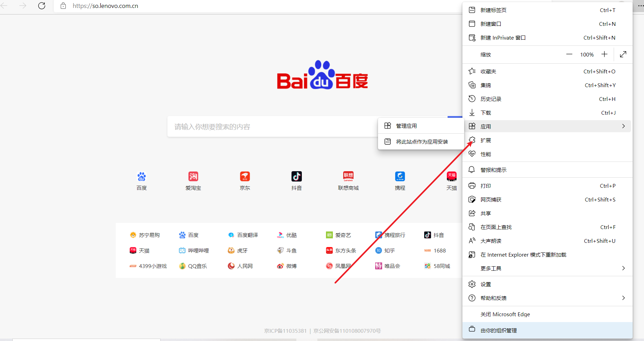The image size is (644, 341).
Task: Open the 百度翻译 link
Action: 247,235
